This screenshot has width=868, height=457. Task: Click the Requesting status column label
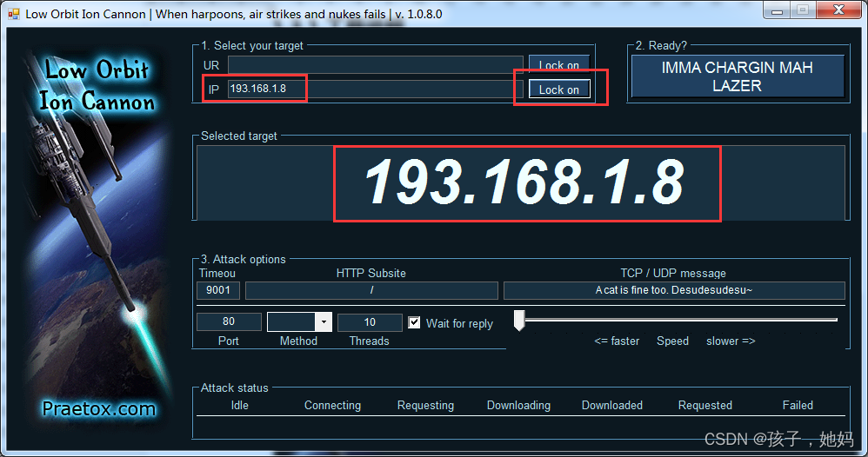tap(425, 406)
